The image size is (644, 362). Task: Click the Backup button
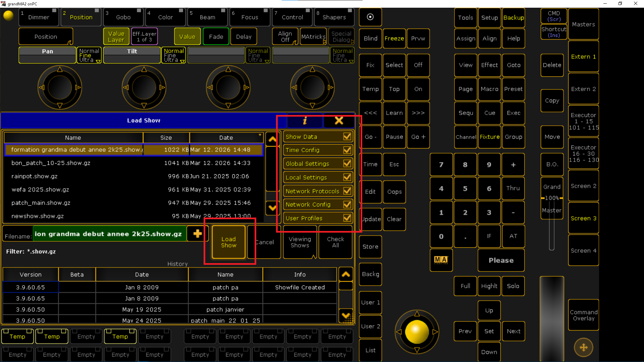coord(514,17)
